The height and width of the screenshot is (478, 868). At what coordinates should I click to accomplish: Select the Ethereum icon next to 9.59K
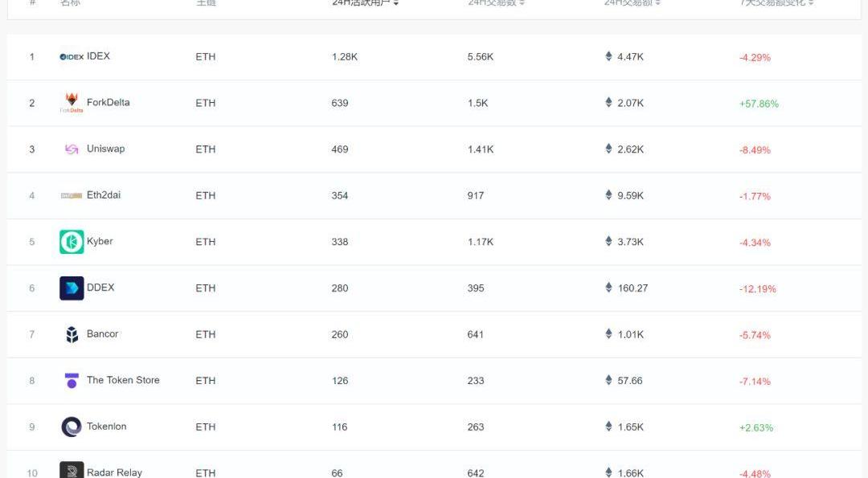608,194
